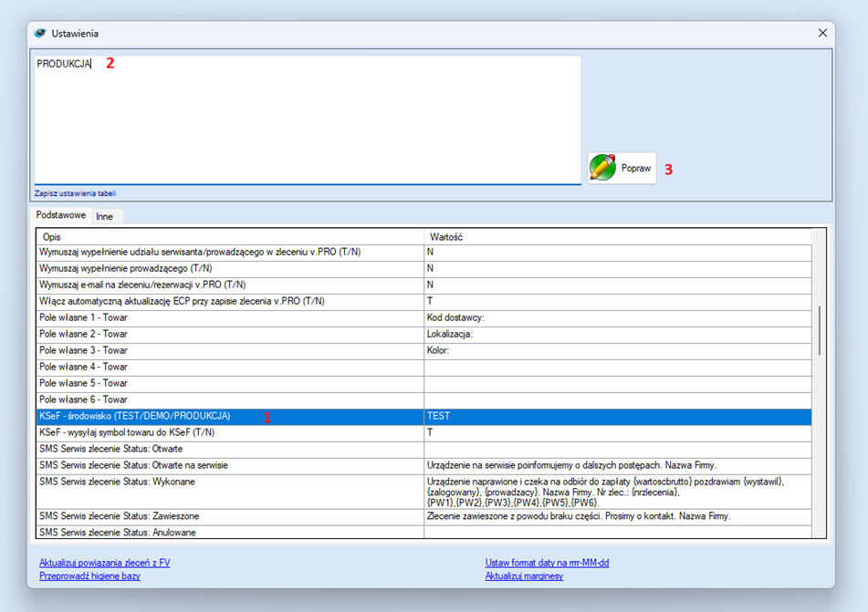Image resolution: width=868 pixels, height=612 pixels.
Task: Click Przeprowadź higienę bazy link
Action: pyautogui.click(x=89, y=576)
